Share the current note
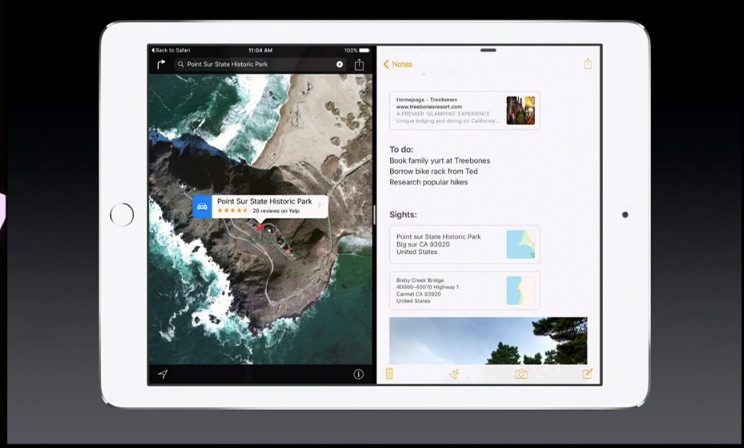Screen dimensions: 744x448 pos(588,64)
